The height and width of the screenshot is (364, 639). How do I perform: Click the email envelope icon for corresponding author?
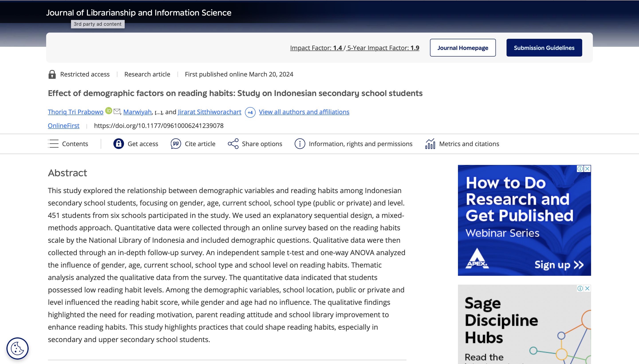pos(117,111)
